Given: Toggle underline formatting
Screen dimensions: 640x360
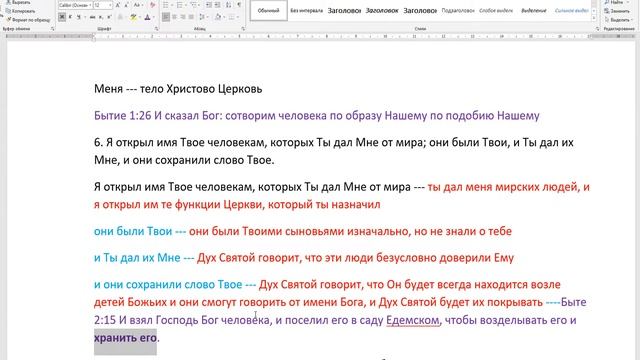Looking at the screenshot, I should 78,17.
